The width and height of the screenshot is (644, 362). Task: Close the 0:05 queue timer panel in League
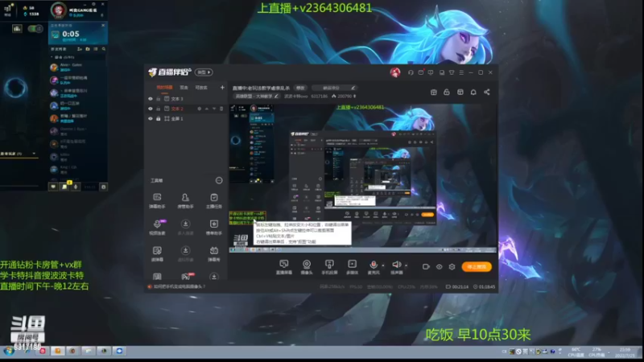(x=103, y=26)
